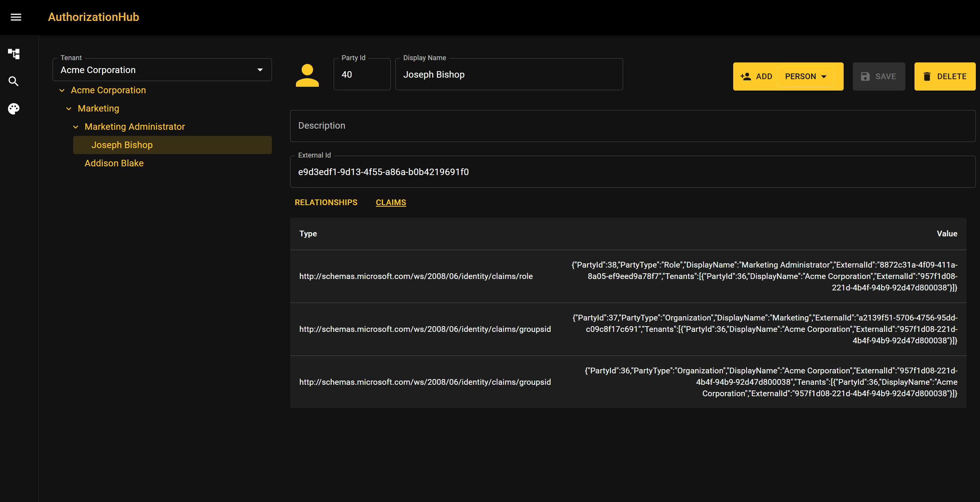980x502 pixels.
Task: Click the Display Name field
Action: coord(509,74)
